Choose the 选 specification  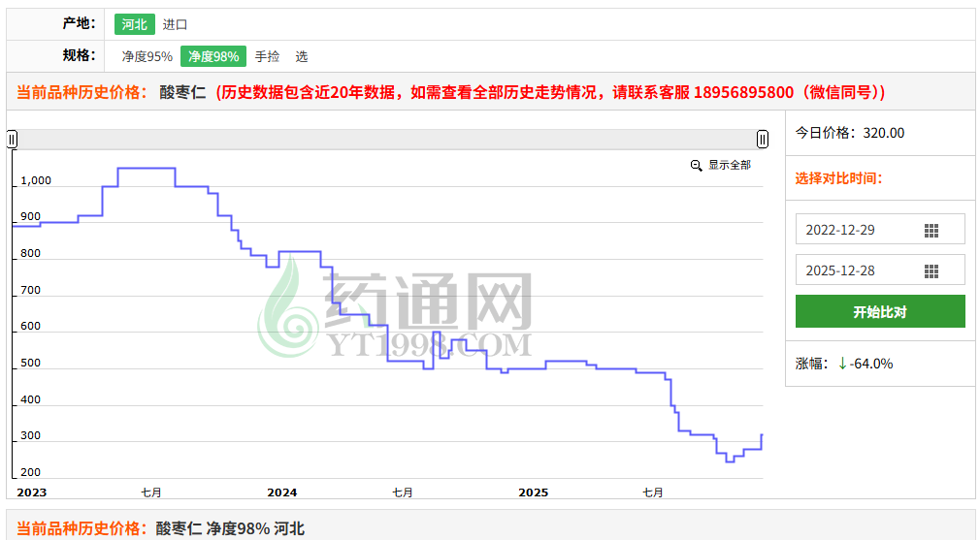click(x=302, y=56)
